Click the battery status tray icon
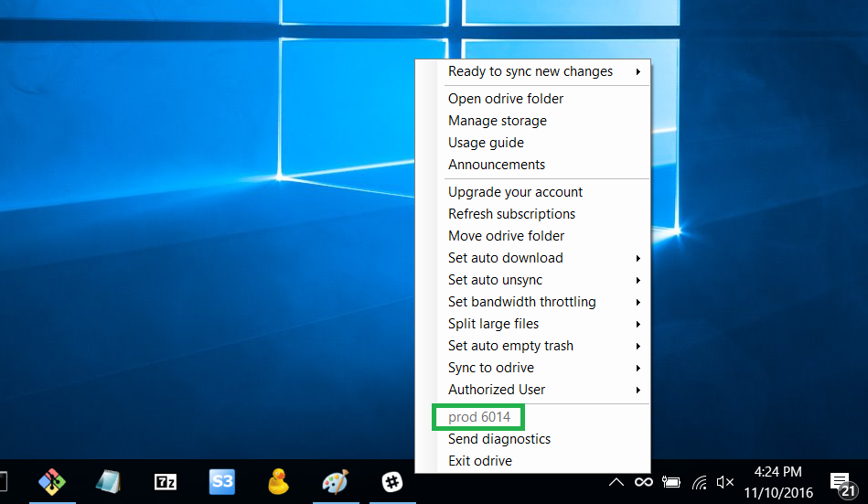Screen dimensions: 868x504 (x=671, y=481)
